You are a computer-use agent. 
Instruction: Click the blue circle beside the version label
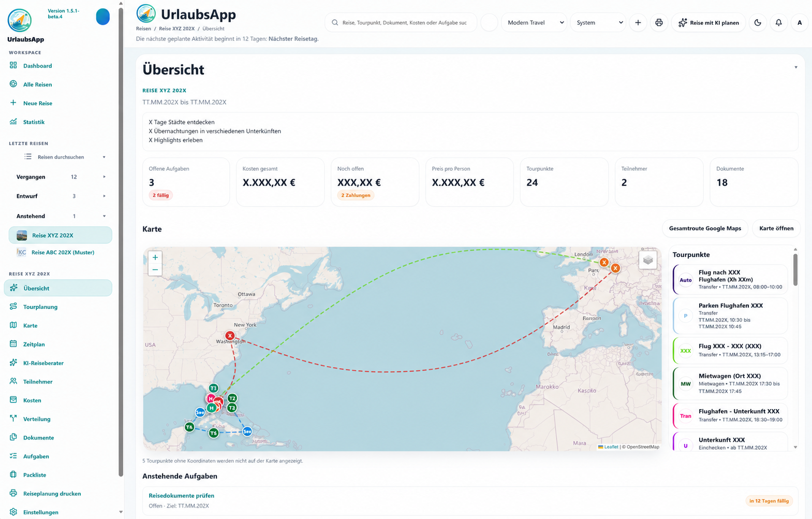103,17
